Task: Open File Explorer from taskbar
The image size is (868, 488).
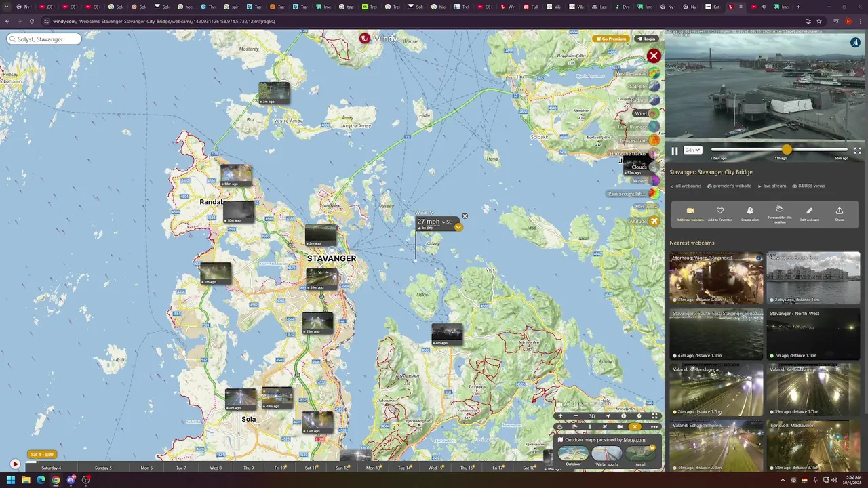Action: [26, 480]
